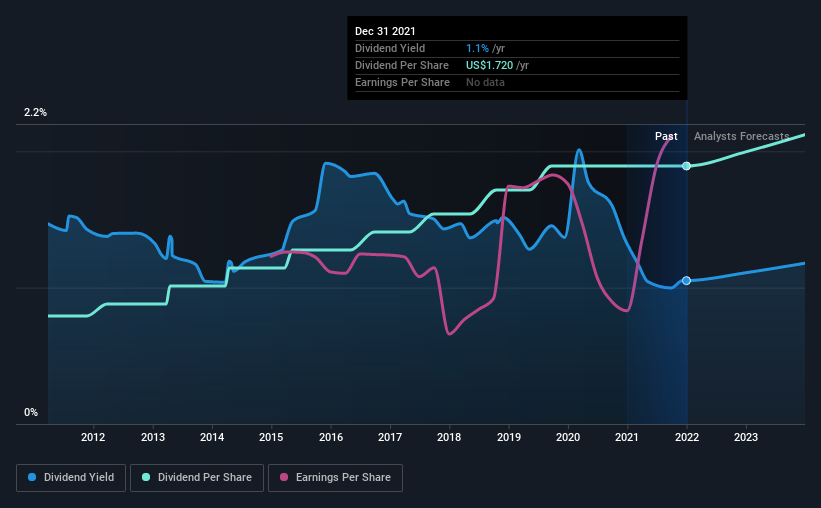Click the blue data point marker at 2022
The image size is (821, 508).
(686, 281)
